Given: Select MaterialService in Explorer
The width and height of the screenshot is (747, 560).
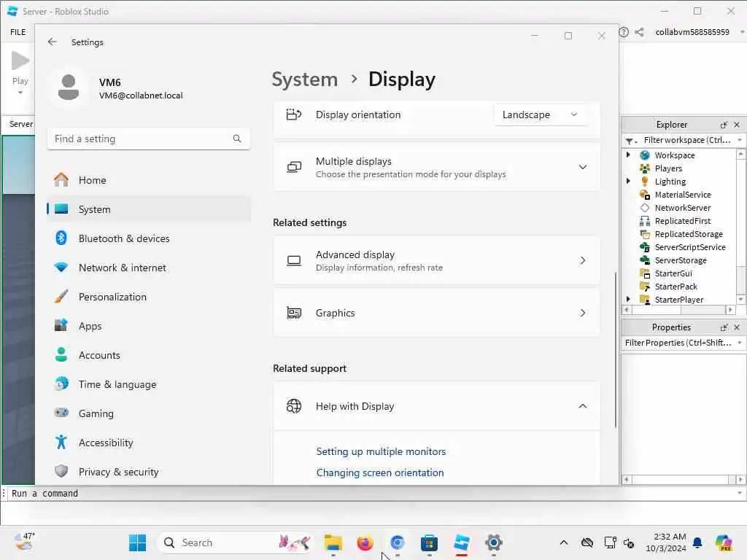Looking at the screenshot, I should coord(683,194).
